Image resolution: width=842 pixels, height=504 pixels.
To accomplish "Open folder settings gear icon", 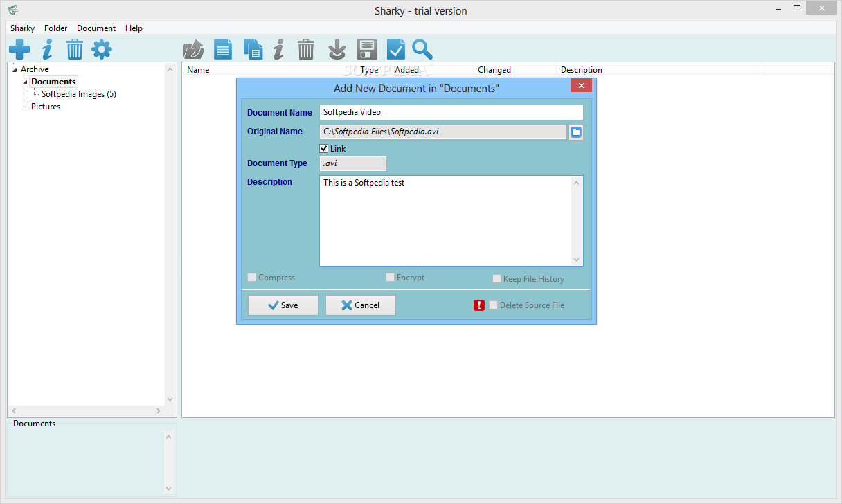I will [x=102, y=49].
